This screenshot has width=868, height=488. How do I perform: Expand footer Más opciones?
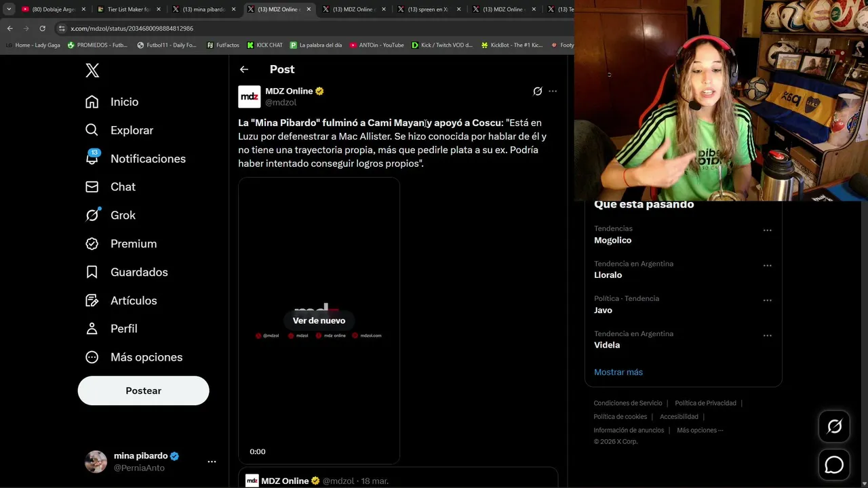click(x=700, y=430)
